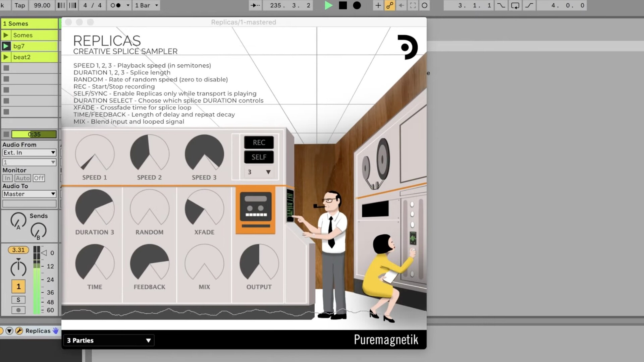Set Monitor to Off
644x362 pixels.
click(x=39, y=178)
